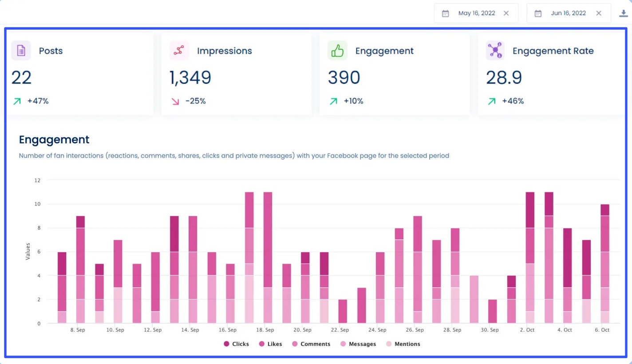Click the trend arrow next to +46%
The height and width of the screenshot is (364, 632).
491,101
